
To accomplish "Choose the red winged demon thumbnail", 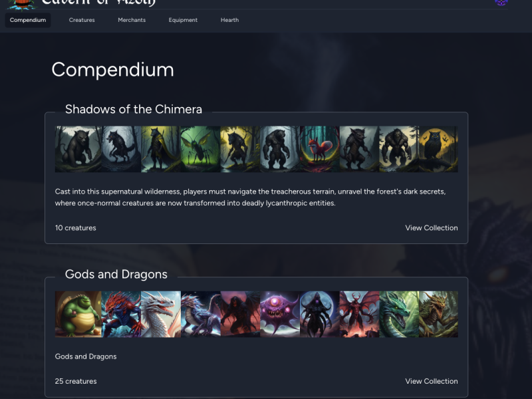I will point(359,314).
